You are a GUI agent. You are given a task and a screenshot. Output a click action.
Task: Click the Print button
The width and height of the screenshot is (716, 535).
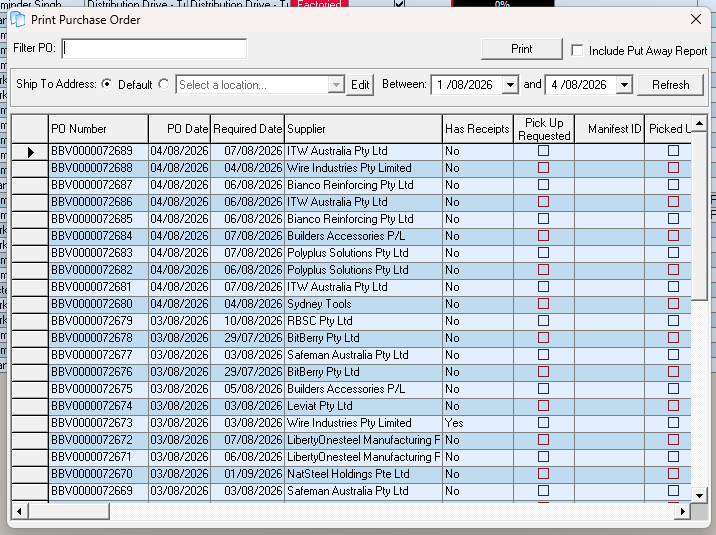pyautogui.click(x=521, y=49)
